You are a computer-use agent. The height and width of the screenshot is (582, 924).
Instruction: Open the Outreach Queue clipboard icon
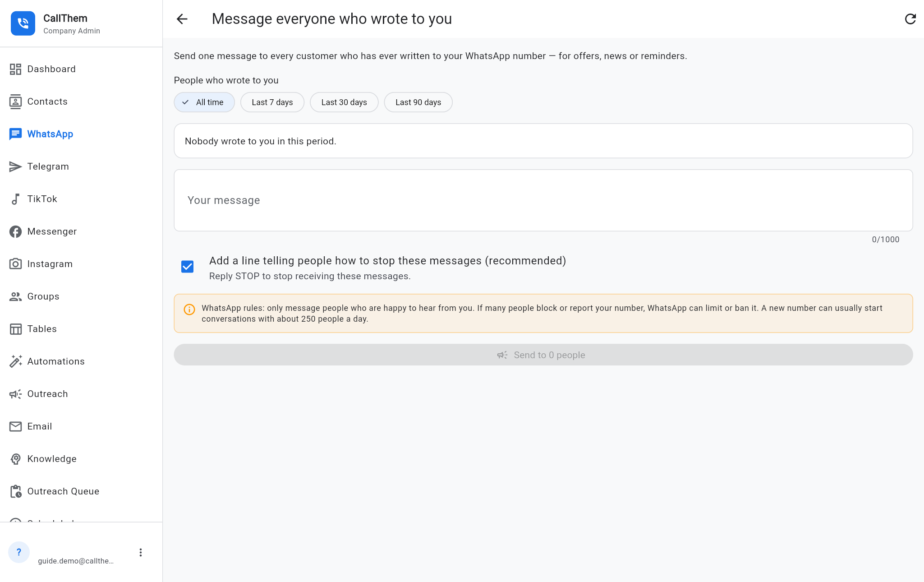tap(15, 491)
